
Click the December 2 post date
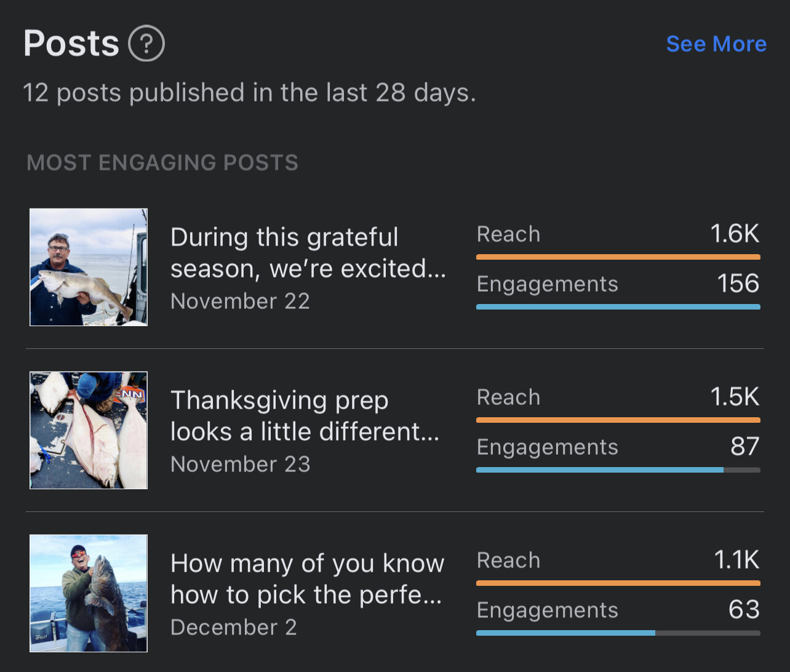click(x=234, y=627)
